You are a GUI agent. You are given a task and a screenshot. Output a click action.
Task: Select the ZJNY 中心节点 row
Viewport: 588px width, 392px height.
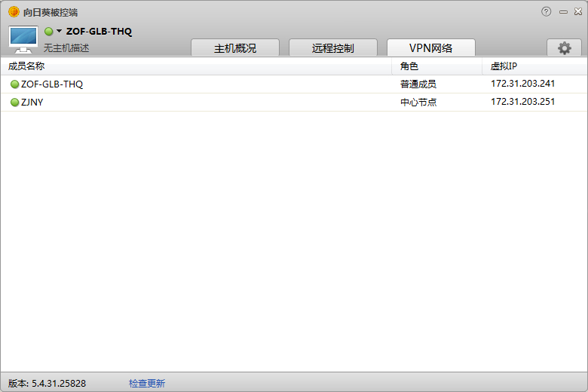[418, 103]
